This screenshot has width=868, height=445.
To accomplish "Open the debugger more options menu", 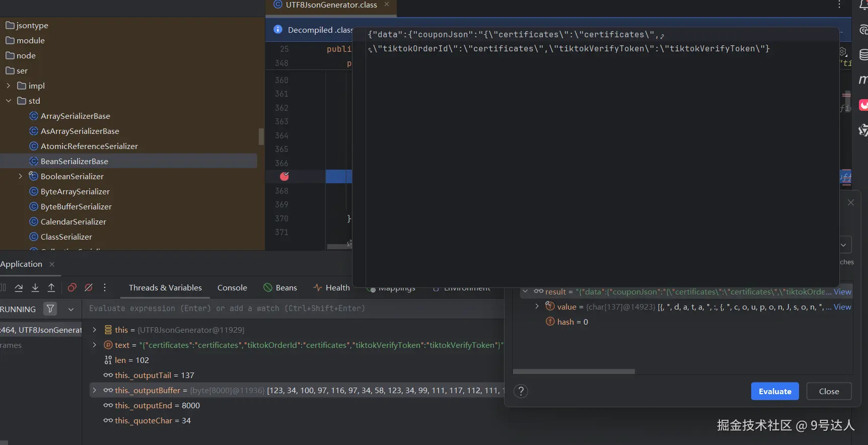I will pyautogui.click(x=105, y=287).
